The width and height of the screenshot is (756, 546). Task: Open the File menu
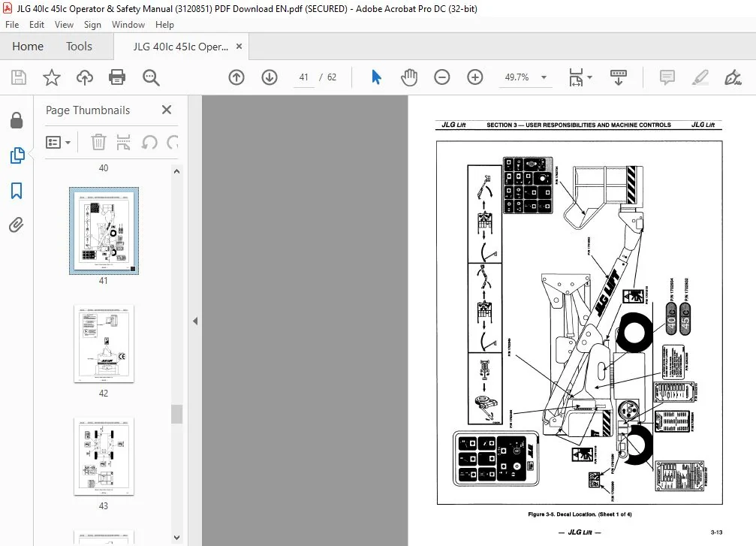(x=12, y=25)
